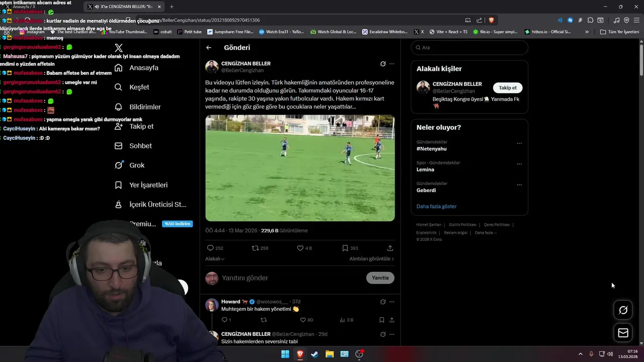
Task: Open File Explorer from the taskbar
Action: point(330,354)
